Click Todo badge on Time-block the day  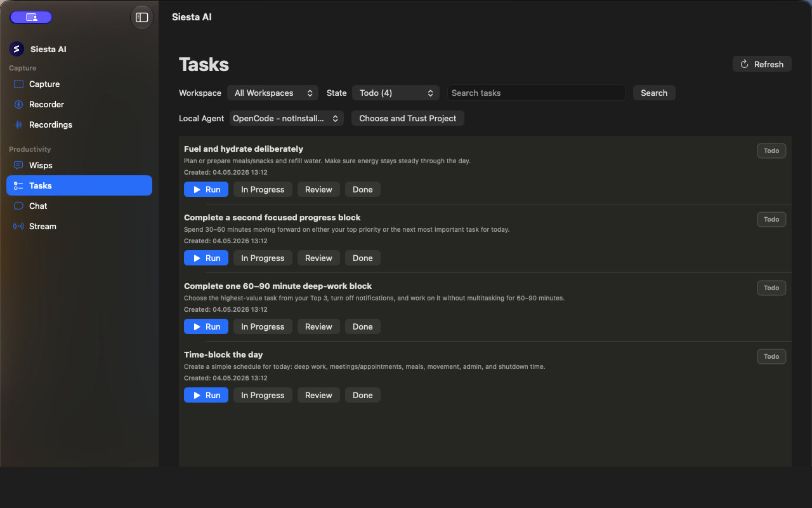pos(771,356)
